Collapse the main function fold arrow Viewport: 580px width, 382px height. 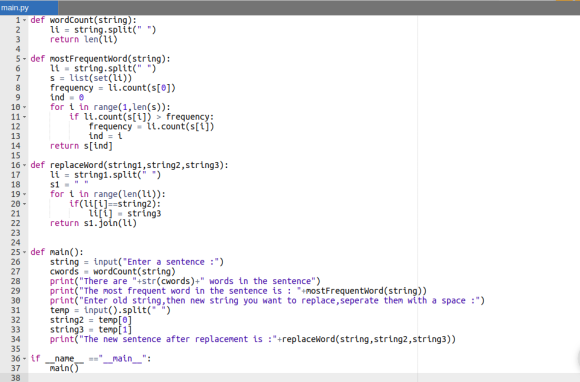[25, 253]
